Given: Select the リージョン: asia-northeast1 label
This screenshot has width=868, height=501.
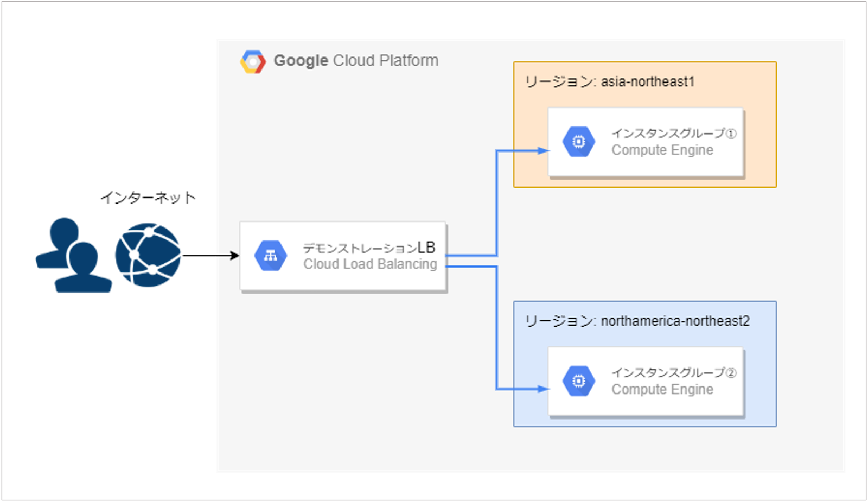Looking at the screenshot, I should 610,82.
